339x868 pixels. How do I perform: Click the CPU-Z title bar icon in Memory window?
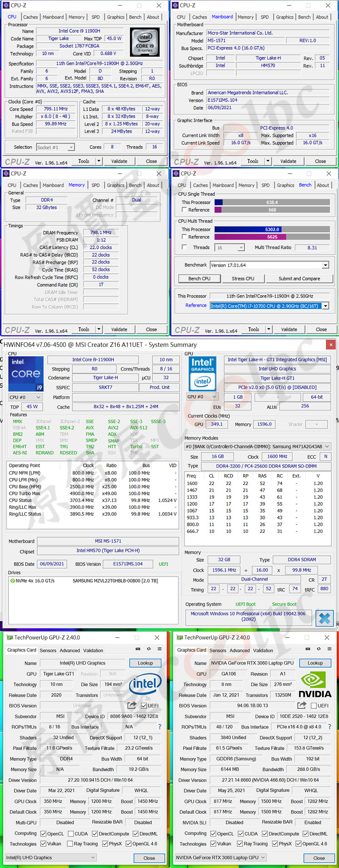click(x=6, y=173)
